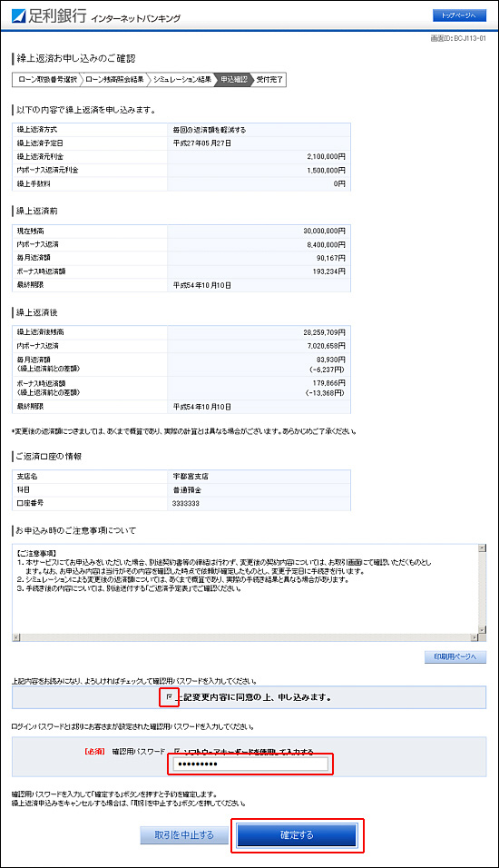Image resolution: width=499 pixels, height=868 pixels.
Task: Click inside the ご注意事項 notes text area
Action: 245,589
